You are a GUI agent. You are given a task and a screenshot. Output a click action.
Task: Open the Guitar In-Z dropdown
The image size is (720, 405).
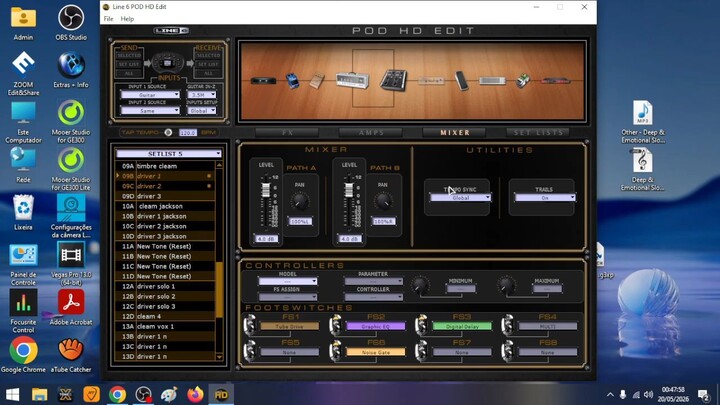pyautogui.click(x=202, y=95)
